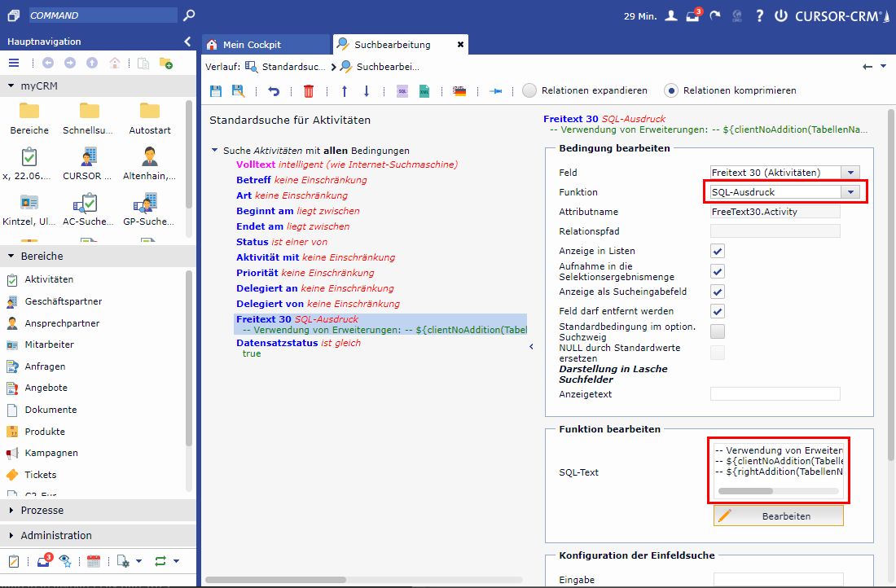
Task: Click the German flag language icon
Action: click(459, 91)
